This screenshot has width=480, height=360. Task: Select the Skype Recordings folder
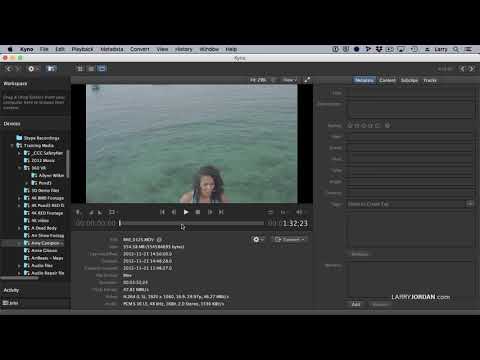[41, 138]
